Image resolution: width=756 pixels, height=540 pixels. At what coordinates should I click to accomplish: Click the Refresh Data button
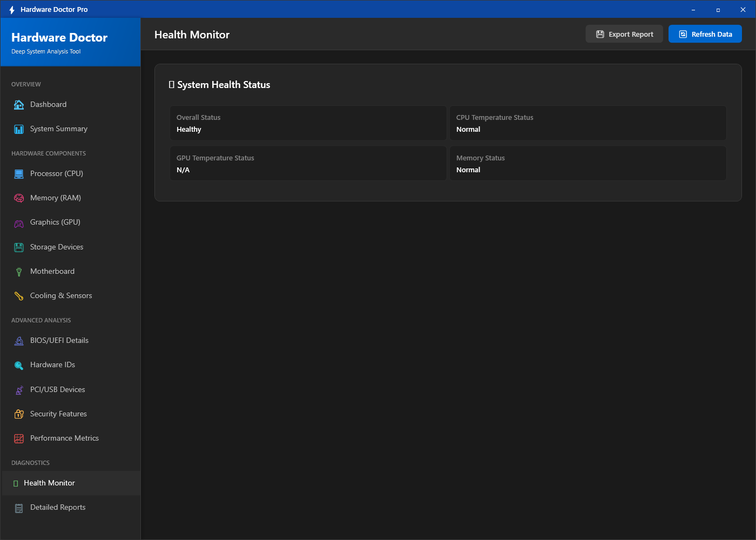coord(705,34)
